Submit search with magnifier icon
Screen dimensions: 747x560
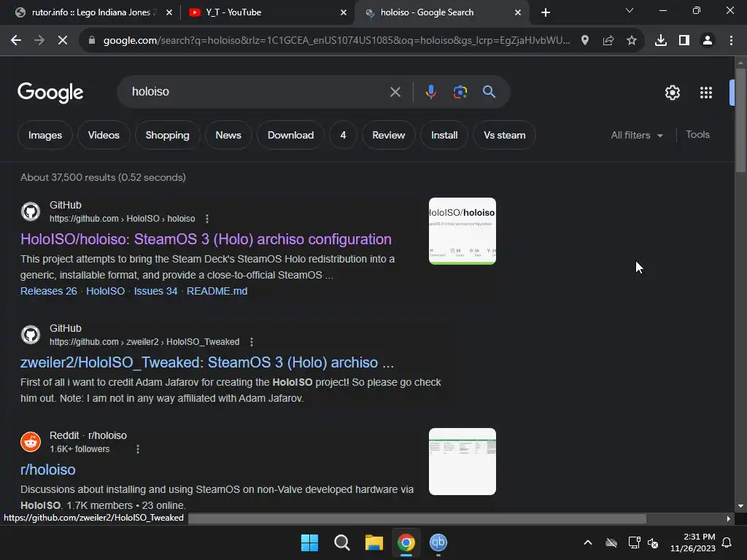(x=489, y=91)
